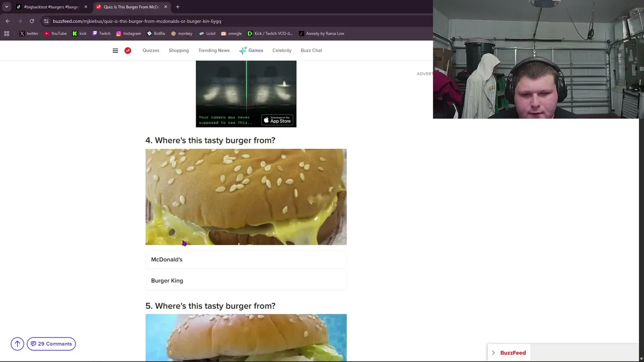Expand the BuzzFeed panel chevron
The width and height of the screenshot is (644, 362).
click(x=493, y=353)
